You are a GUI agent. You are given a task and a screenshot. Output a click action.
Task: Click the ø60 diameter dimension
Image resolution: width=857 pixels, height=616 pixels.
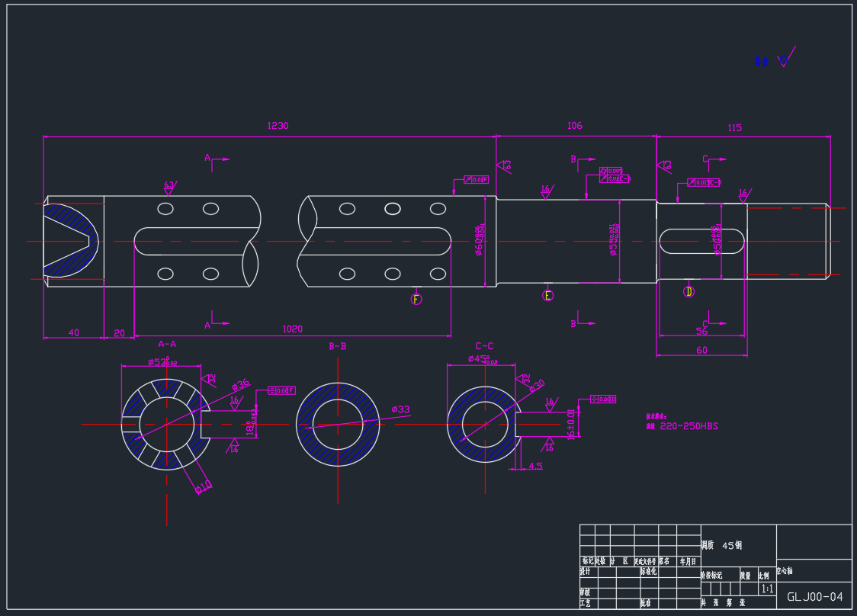[x=480, y=240]
